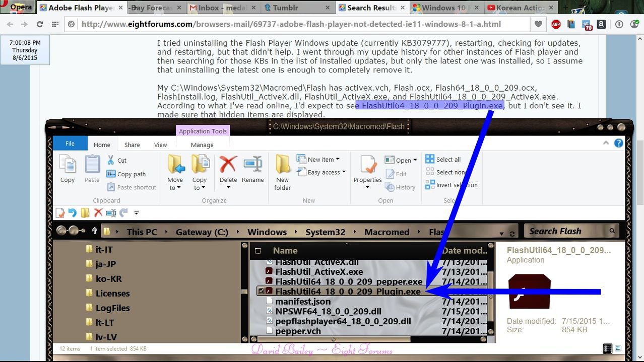Screen dimensions: 644x362
Task: Switch to the Tumblr tab
Action: 297,8
